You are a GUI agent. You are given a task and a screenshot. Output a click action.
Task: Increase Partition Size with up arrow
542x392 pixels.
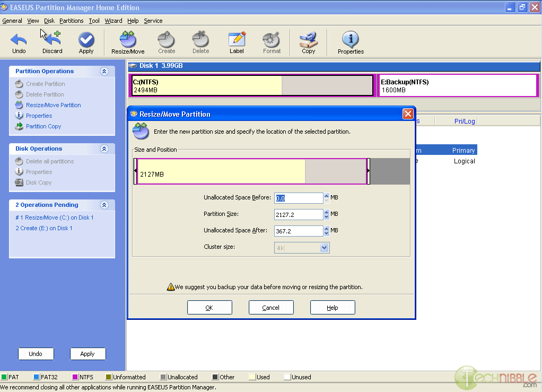[327, 212]
